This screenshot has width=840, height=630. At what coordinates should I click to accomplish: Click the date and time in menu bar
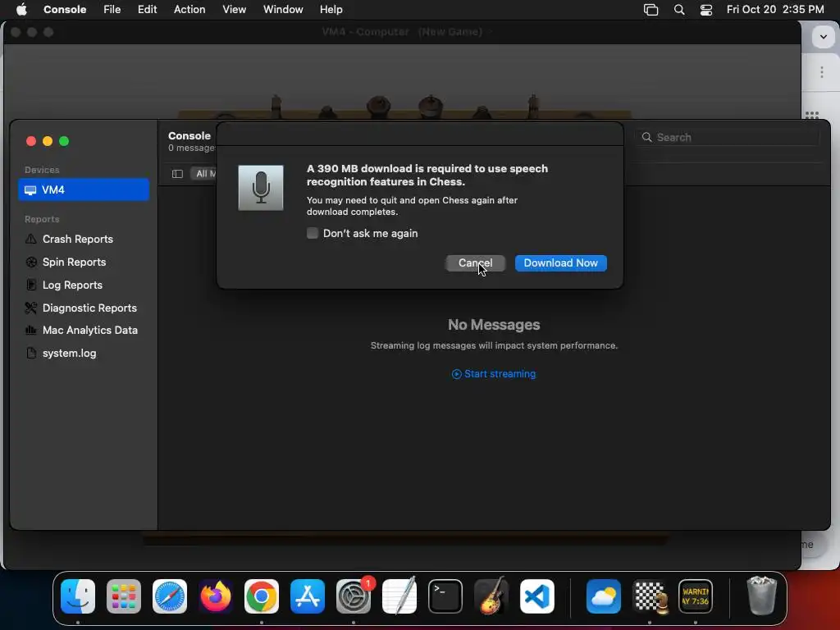pyautogui.click(x=775, y=9)
